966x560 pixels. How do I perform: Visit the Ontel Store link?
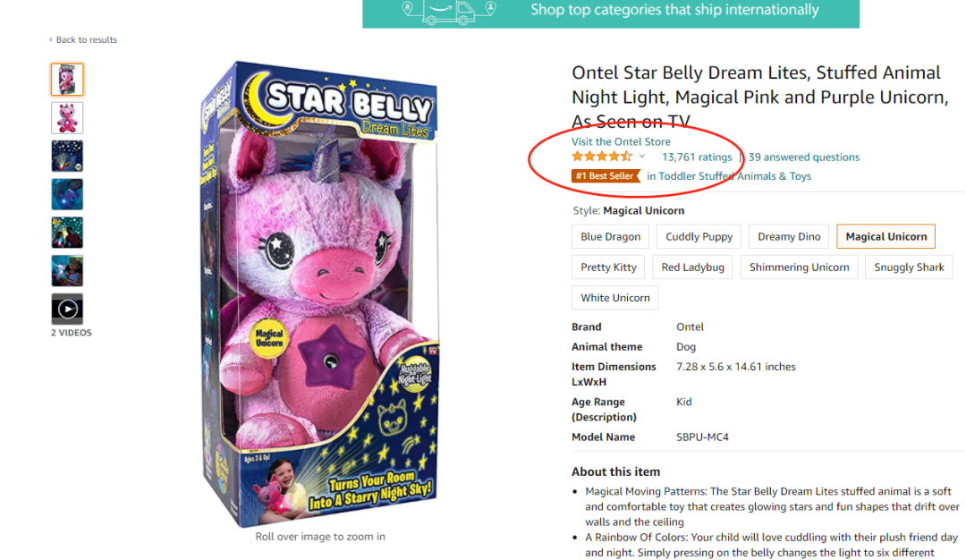tap(621, 141)
